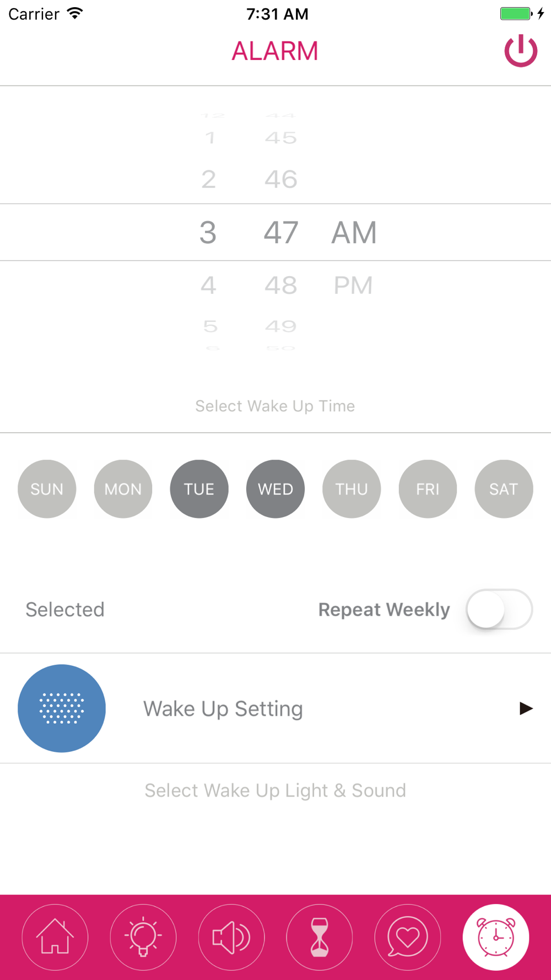The width and height of the screenshot is (551, 980).
Task: Deselect WED alarm day
Action: [x=275, y=489]
